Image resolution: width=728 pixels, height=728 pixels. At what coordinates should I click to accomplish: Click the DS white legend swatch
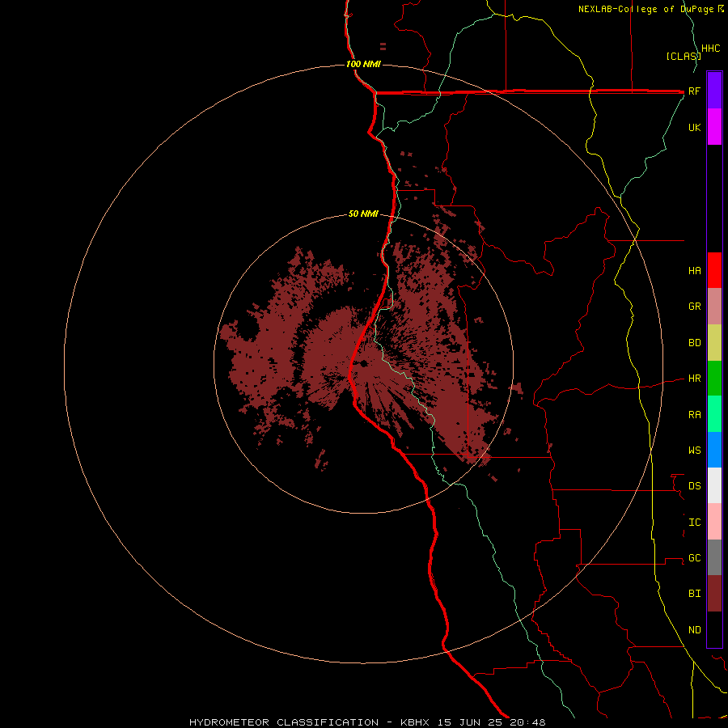pyautogui.click(x=714, y=485)
